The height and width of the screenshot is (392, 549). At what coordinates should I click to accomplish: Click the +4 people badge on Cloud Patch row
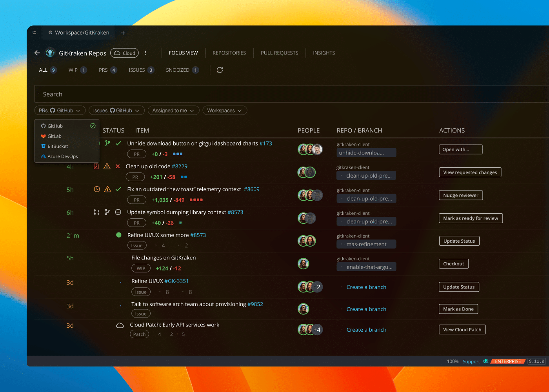click(317, 330)
